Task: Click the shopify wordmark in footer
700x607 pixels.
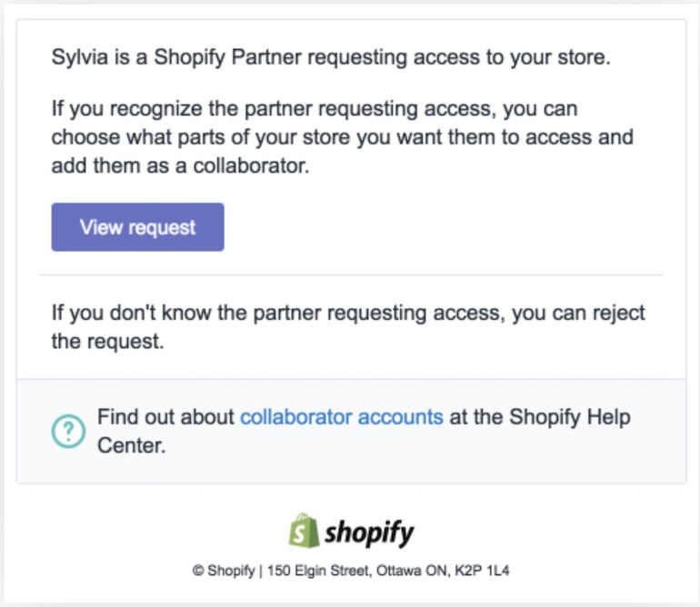Action: (369, 532)
